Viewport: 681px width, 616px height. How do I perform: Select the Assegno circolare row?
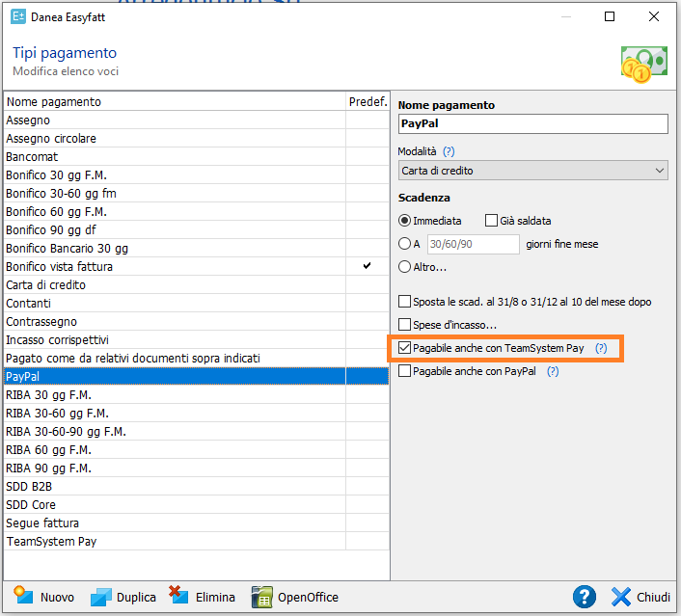tap(197, 138)
